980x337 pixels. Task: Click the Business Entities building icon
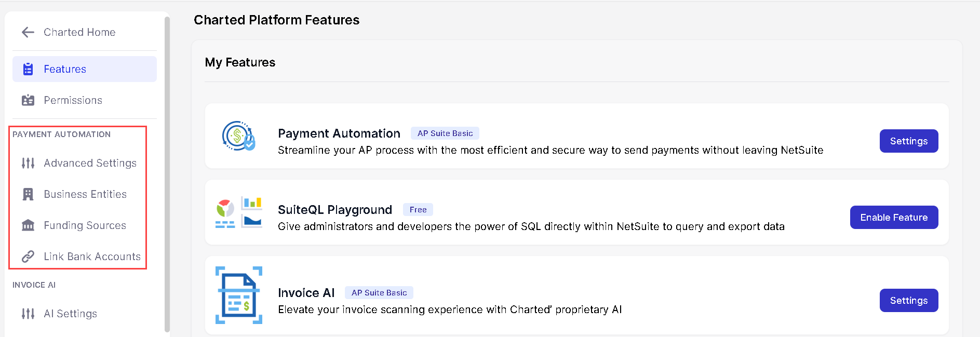[x=28, y=194]
